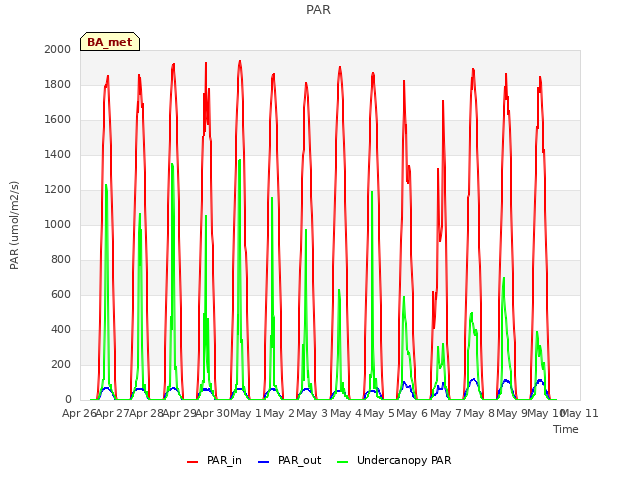Click the blue PAR_out legend swatch
This screenshot has height=480, width=640.
pos(264,462)
